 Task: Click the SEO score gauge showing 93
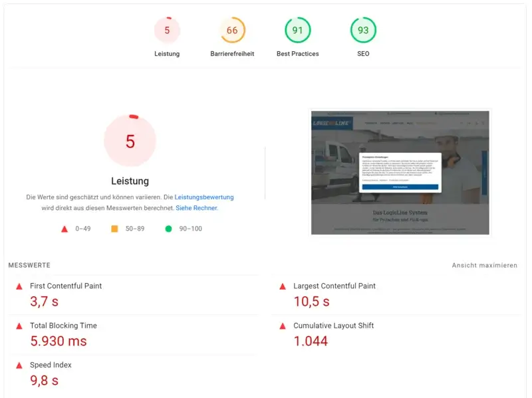[363, 31]
